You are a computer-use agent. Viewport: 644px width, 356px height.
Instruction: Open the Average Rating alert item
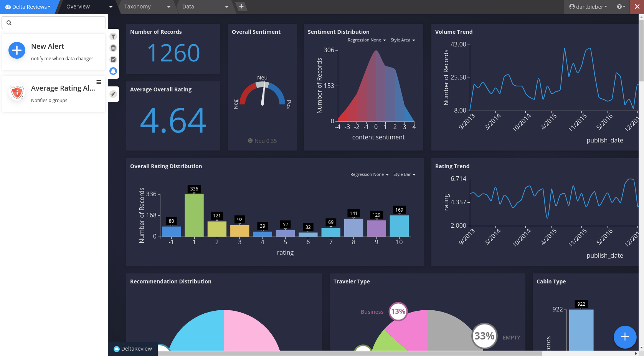point(54,94)
